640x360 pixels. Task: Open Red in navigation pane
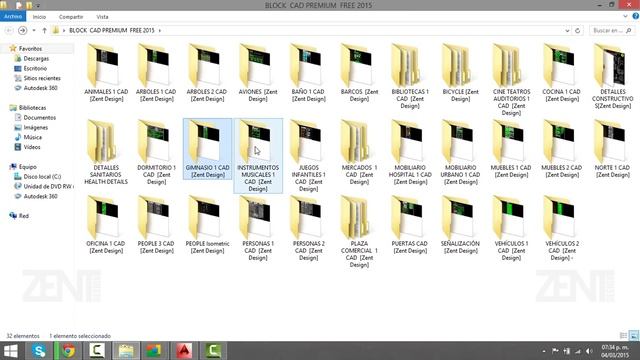pos(24,216)
